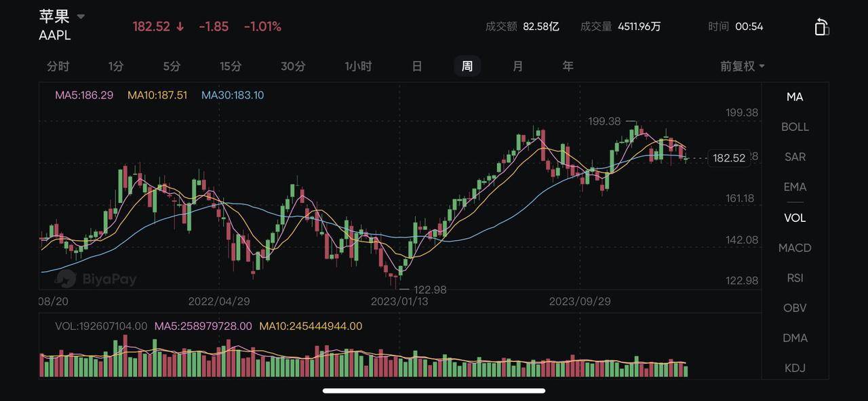868x401 pixels.
Task: Expand the 苹果 stock name dropdown
Action: click(81, 16)
